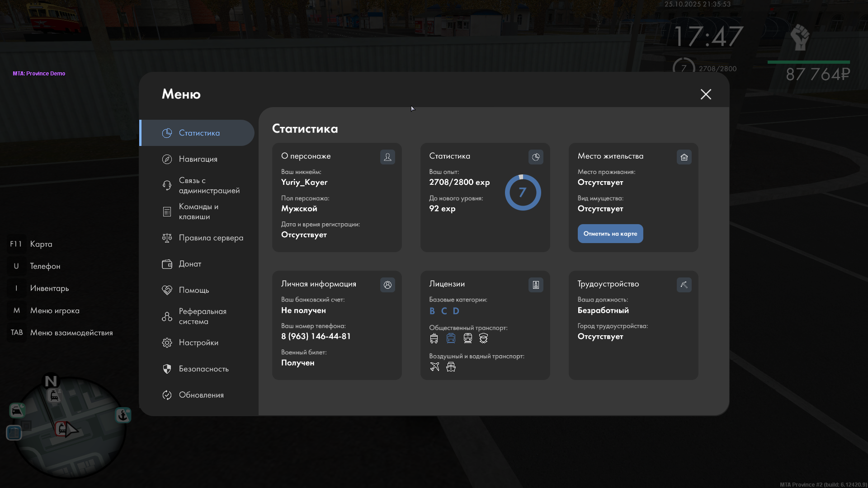
Task: Open Правила сервера section
Action: coord(211,238)
